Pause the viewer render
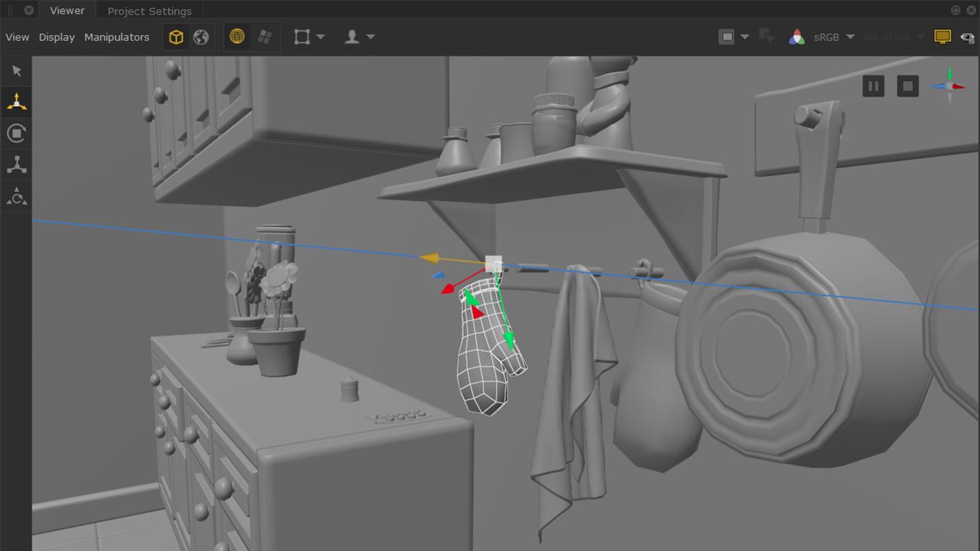The height and width of the screenshot is (551, 980). [x=873, y=86]
